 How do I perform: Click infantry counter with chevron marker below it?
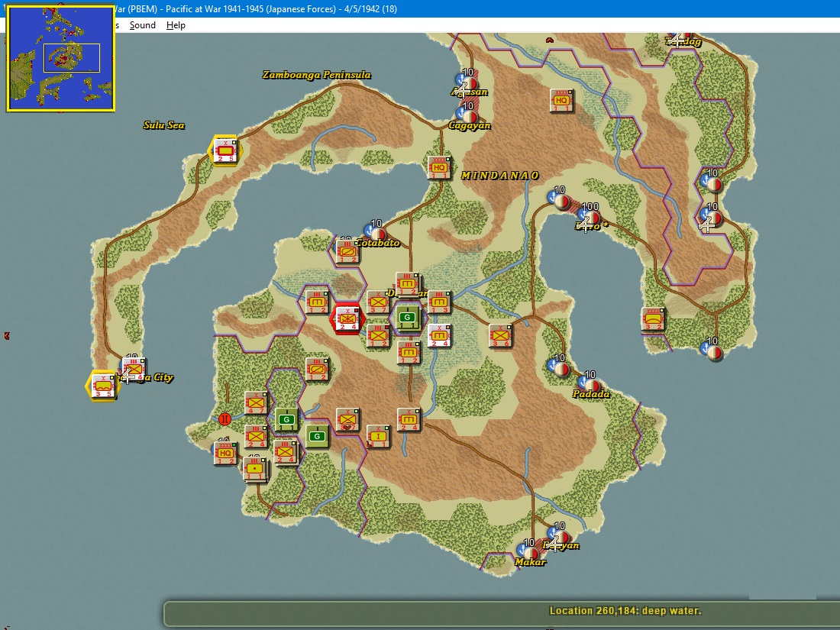point(347,420)
